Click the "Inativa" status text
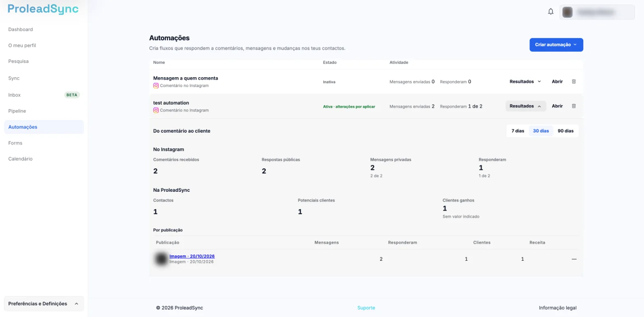 [329, 82]
